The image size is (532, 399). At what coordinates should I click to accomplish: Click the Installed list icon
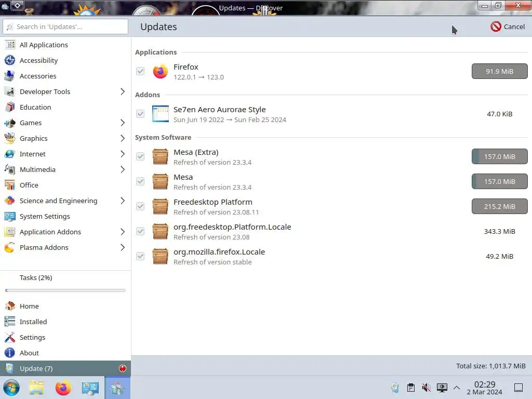tap(10, 322)
